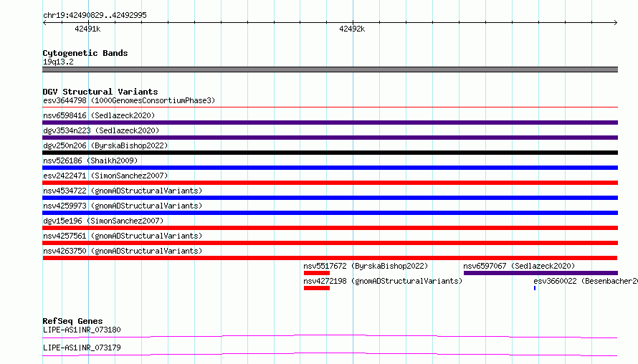Click the short red nsv5517672 variant bar
Screen dimensions: 638x364
click(x=317, y=273)
